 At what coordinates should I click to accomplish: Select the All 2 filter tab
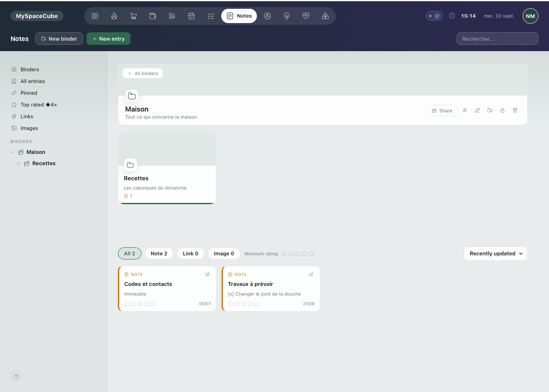[x=130, y=254]
